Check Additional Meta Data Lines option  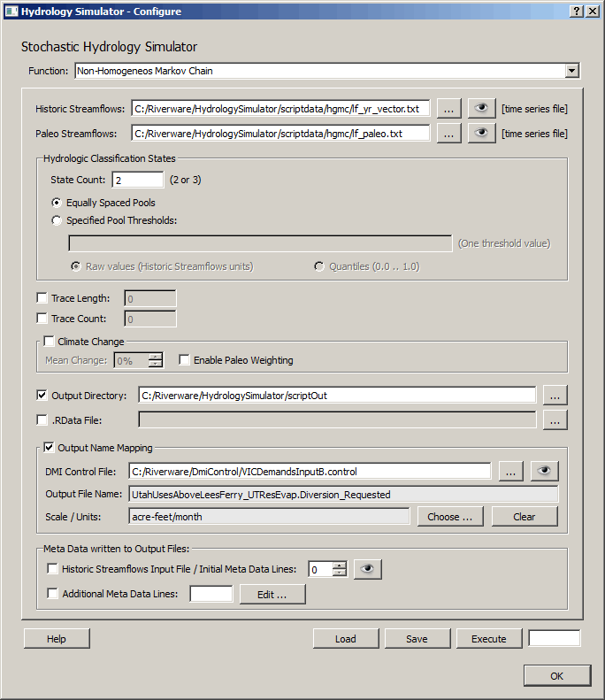click(x=53, y=594)
